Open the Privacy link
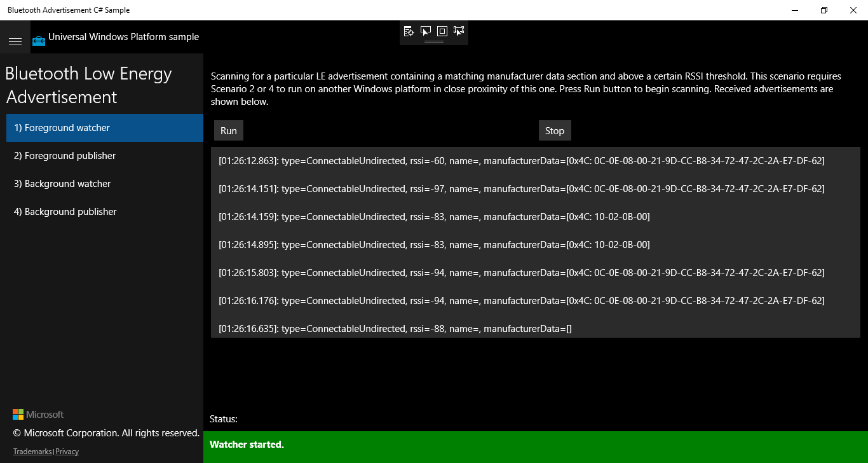This screenshot has height=463, width=868. tap(67, 452)
